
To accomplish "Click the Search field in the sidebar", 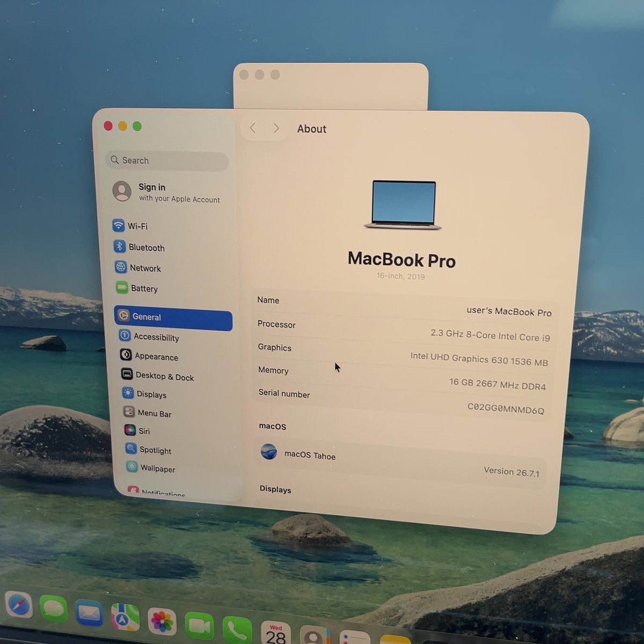I will 167,160.
